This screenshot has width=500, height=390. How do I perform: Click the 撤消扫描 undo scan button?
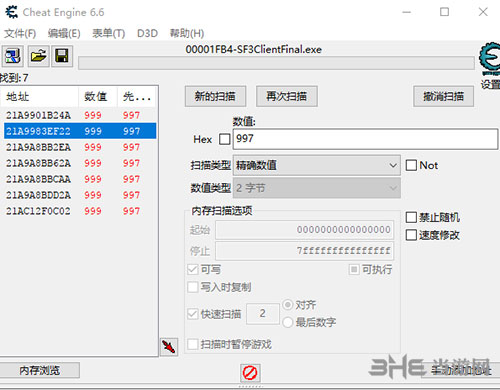(x=443, y=96)
